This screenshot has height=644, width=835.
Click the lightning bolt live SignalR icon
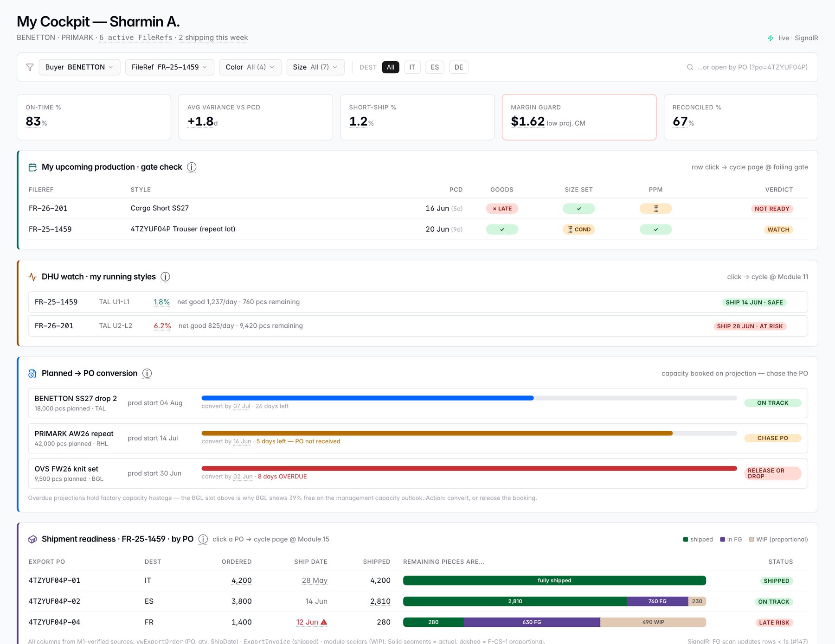click(771, 38)
